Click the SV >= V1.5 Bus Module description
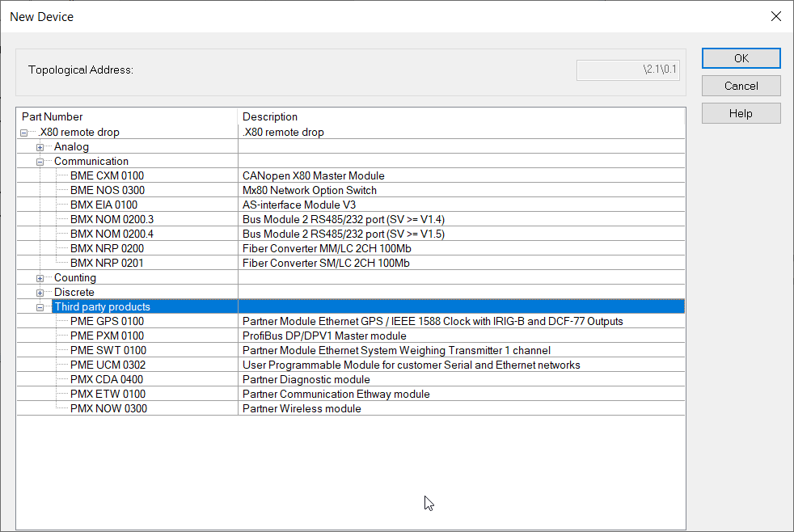This screenshot has height=532, width=794. (344, 234)
